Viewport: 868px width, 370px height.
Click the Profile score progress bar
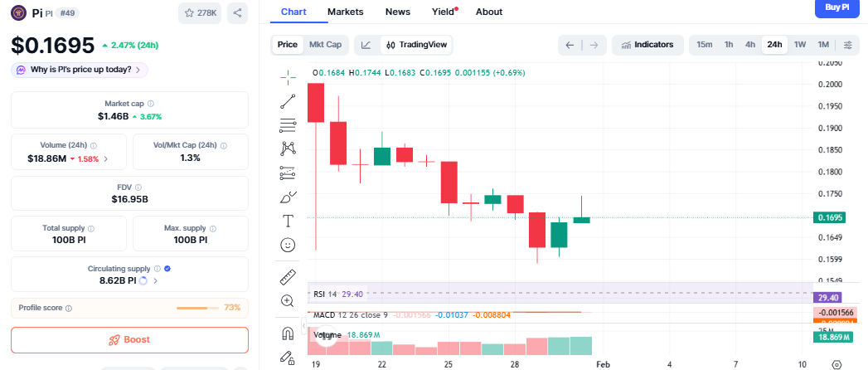point(196,308)
